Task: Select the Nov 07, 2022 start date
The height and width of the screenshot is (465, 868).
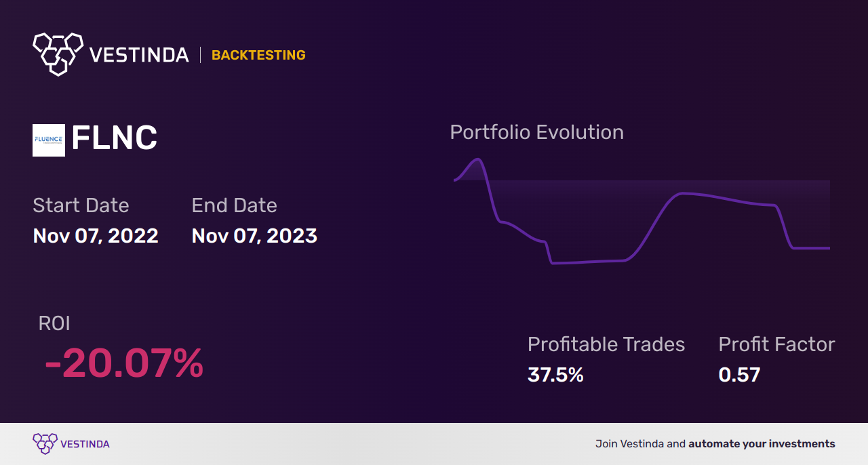Action: pos(96,236)
